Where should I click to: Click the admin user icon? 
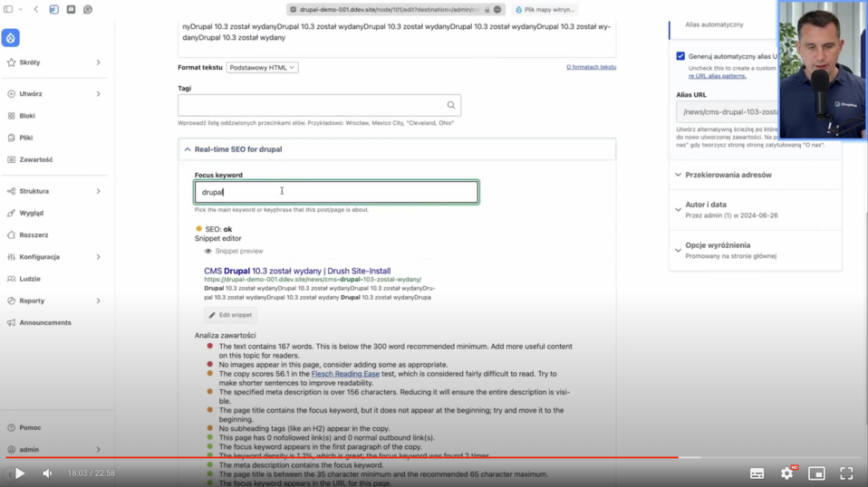tap(11, 449)
